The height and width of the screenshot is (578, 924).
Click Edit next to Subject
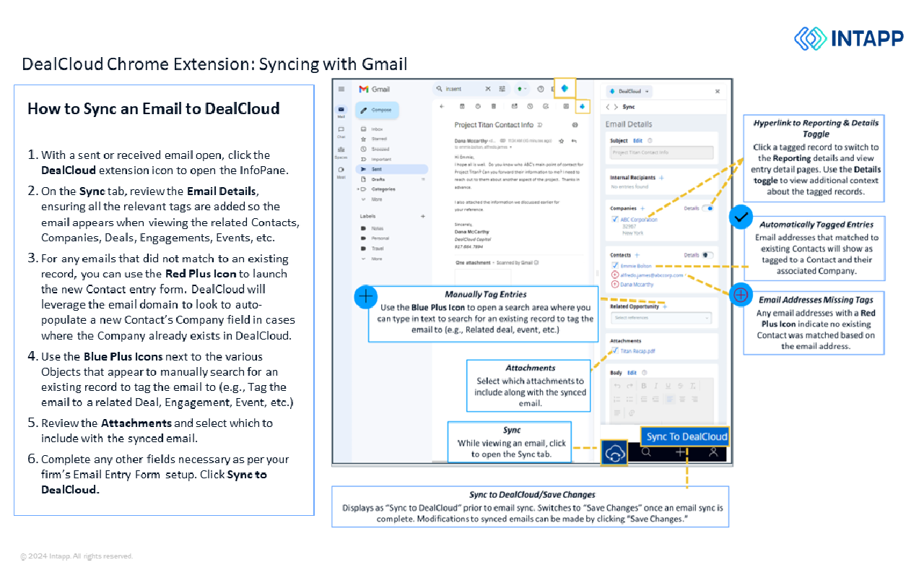pos(637,140)
